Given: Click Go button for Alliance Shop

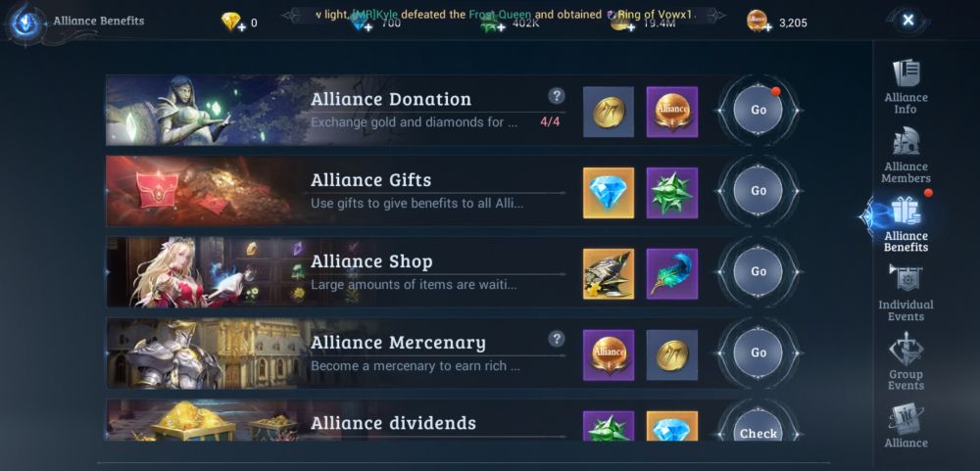Looking at the screenshot, I should pos(759,272).
